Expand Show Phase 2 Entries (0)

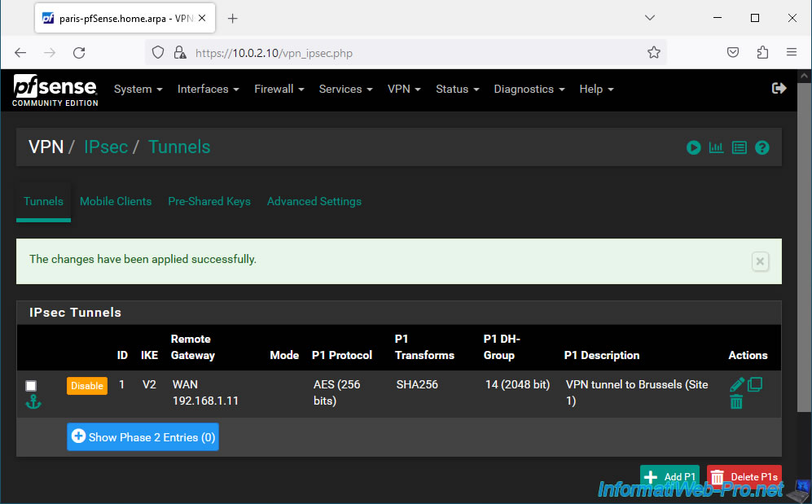coord(143,437)
